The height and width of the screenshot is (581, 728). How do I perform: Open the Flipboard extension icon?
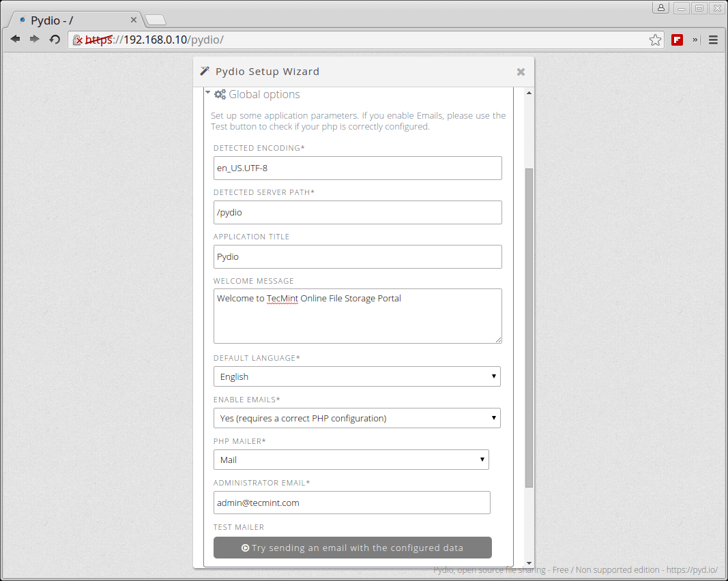677,40
